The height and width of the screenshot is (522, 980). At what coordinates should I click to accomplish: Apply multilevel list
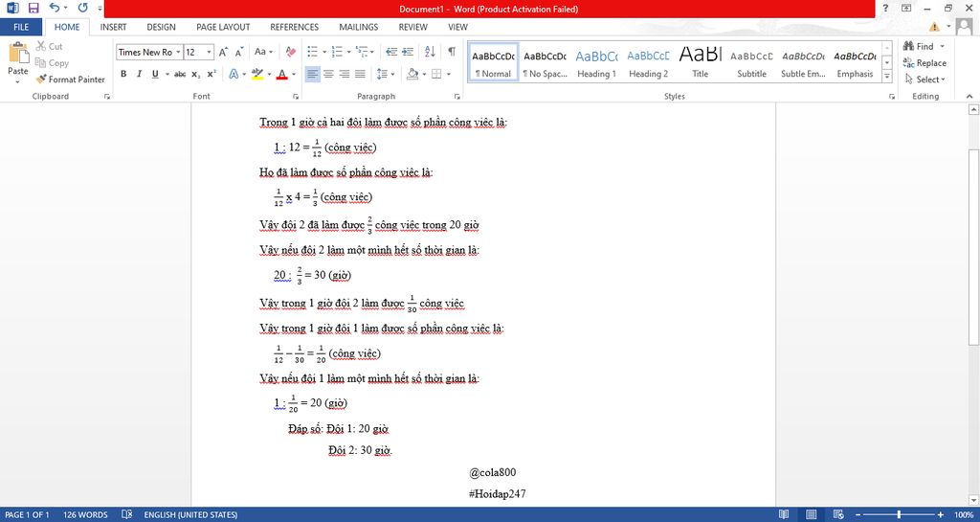(363, 52)
